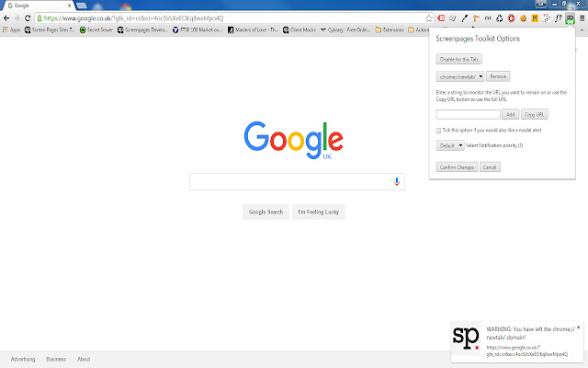Start voice search with the microphone icon

tap(396, 182)
